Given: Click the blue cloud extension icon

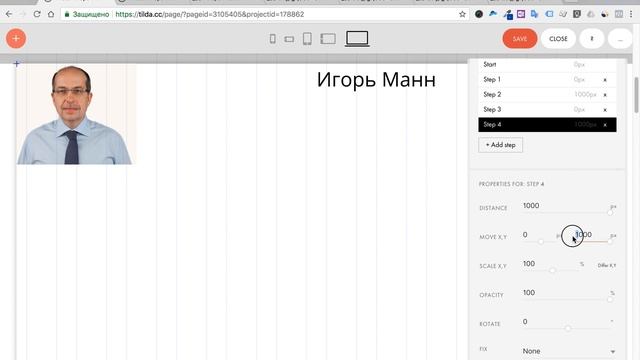Looking at the screenshot, I should pyautogui.click(x=493, y=14).
